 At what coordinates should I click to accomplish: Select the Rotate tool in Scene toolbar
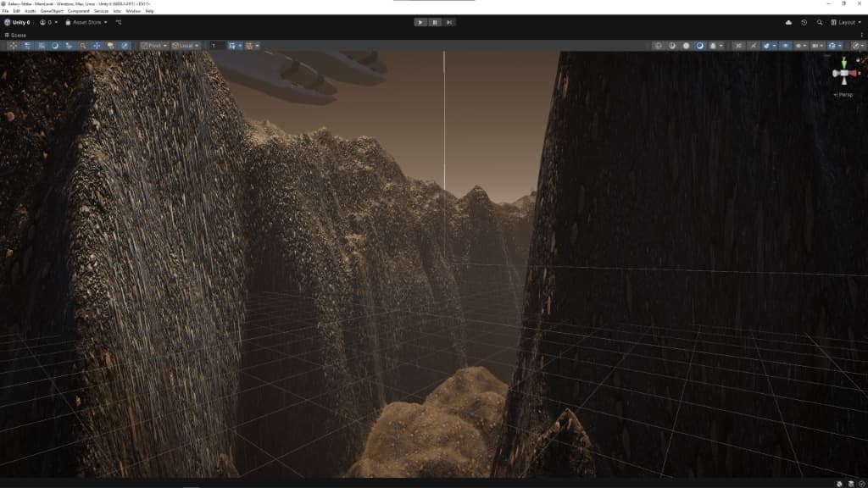(55, 46)
